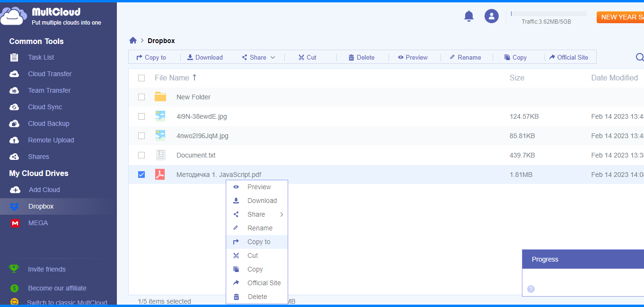Click Download in toolbar
The image size is (644, 307).
point(205,57)
